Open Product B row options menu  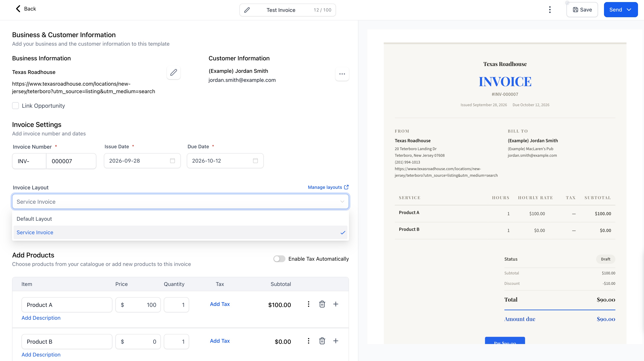pos(308,341)
